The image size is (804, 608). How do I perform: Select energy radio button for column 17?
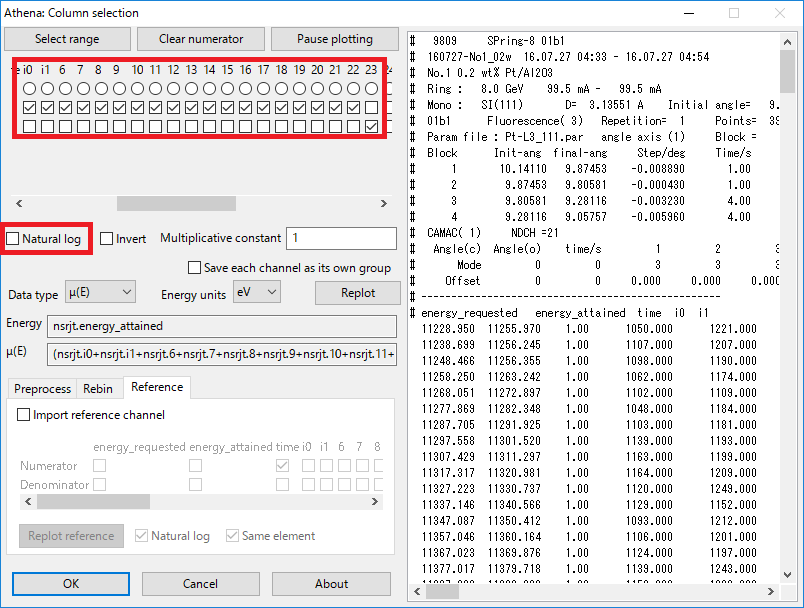(264, 89)
